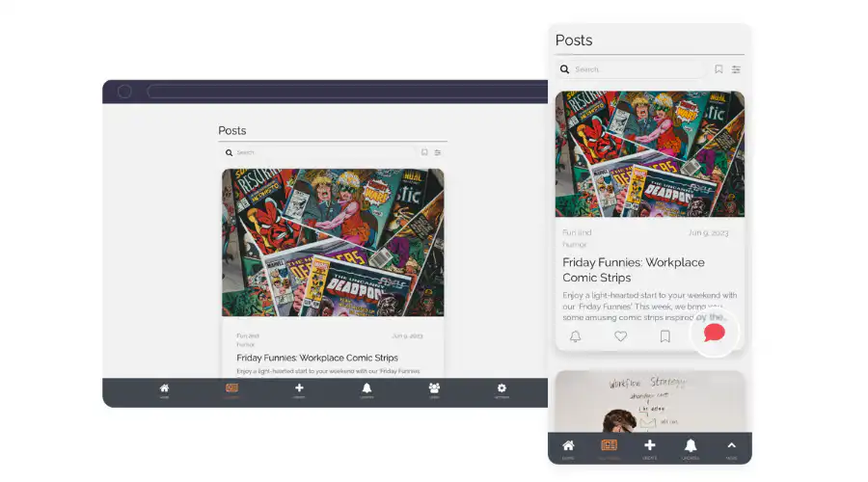Open the comic books image on desktop card
This screenshot has width=868, height=482.
pyautogui.click(x=333, y=242)
